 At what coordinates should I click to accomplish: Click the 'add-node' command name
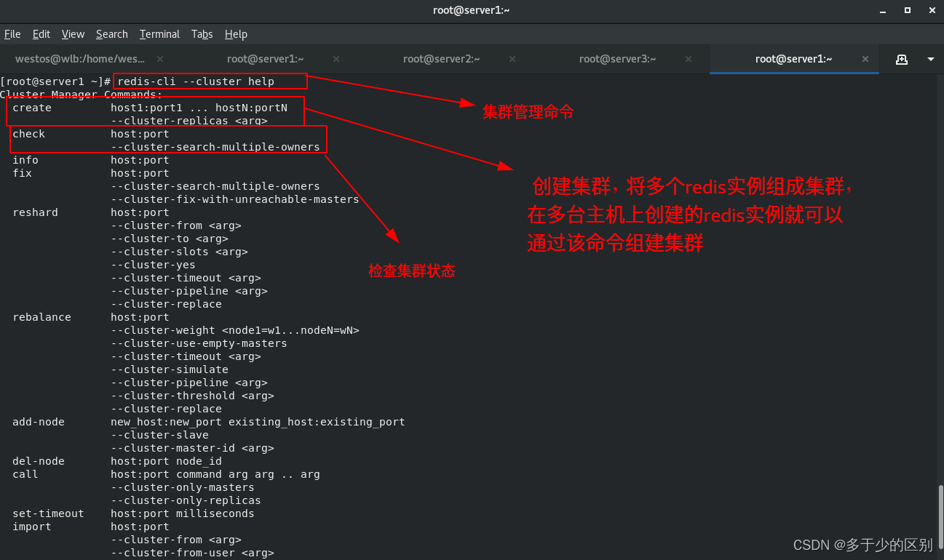coord(39,422)
